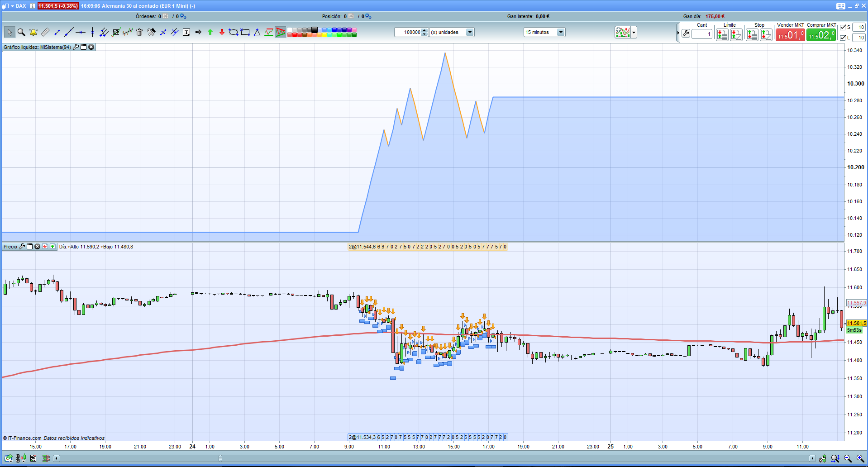Viewport: 868px width, 467px height.
Task: Select the cursor pointer tool
Action: point(10,32)
